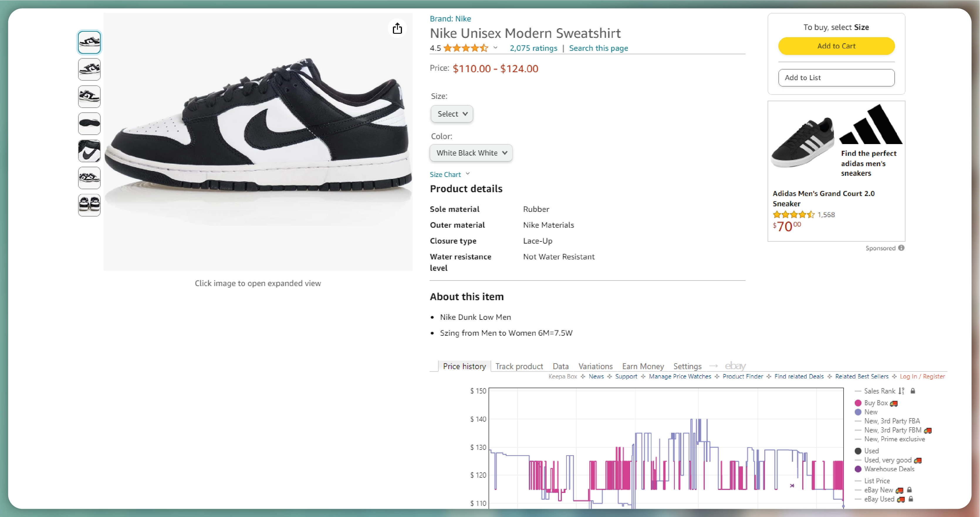Open Related Best Sellers link

[862, 376]
